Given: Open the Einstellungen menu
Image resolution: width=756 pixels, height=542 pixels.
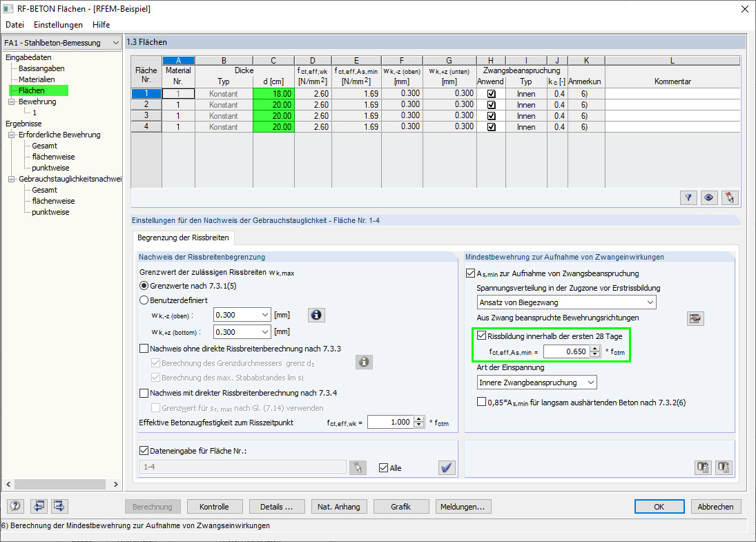Looking at the screenshot, I should pyautogui.click(x=58, y=25).
